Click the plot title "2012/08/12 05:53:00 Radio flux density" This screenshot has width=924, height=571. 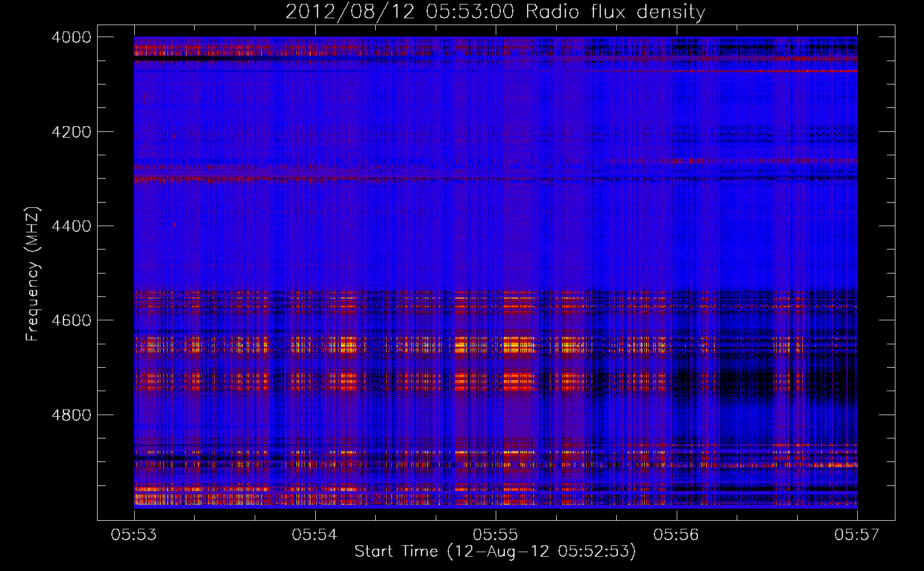tap(495, 12)
